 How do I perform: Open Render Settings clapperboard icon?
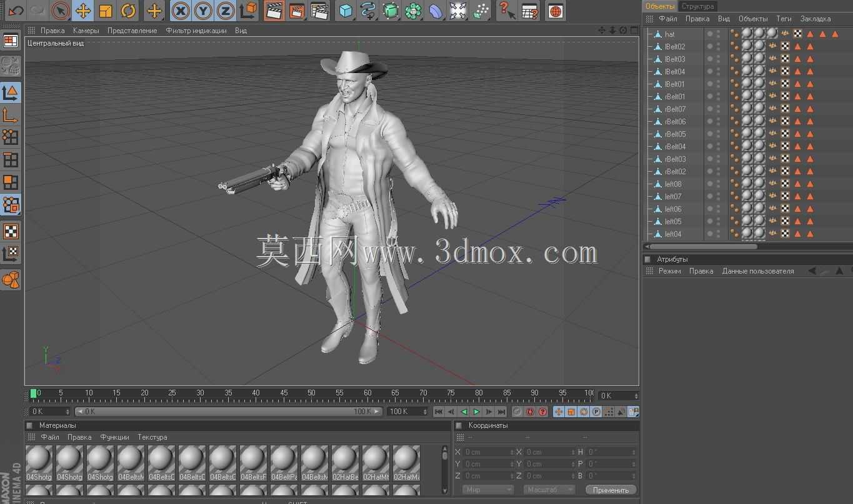319,11
